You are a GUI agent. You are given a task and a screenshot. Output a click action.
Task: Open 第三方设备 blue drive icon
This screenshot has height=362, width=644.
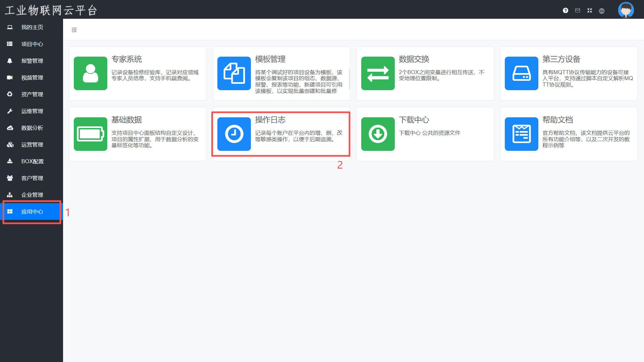coord(521,73)
